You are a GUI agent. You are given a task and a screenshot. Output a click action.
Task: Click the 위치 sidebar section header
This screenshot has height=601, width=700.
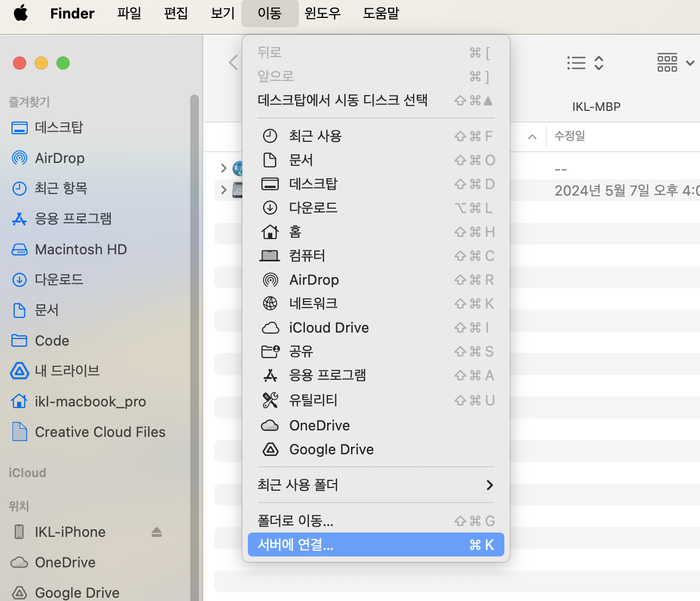18,506
